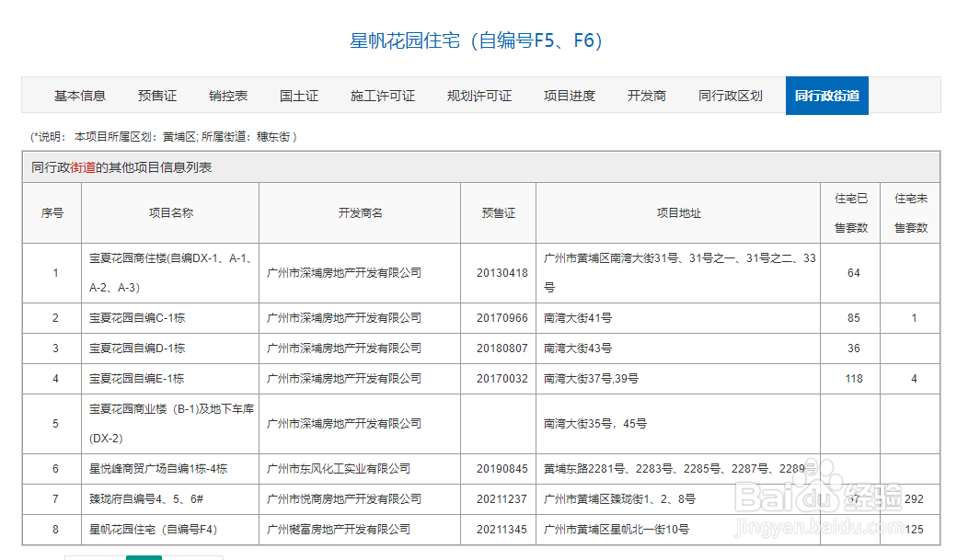957x560 pixels.
Task: Open the 基本信息 tab
Action: pos(80,96)
